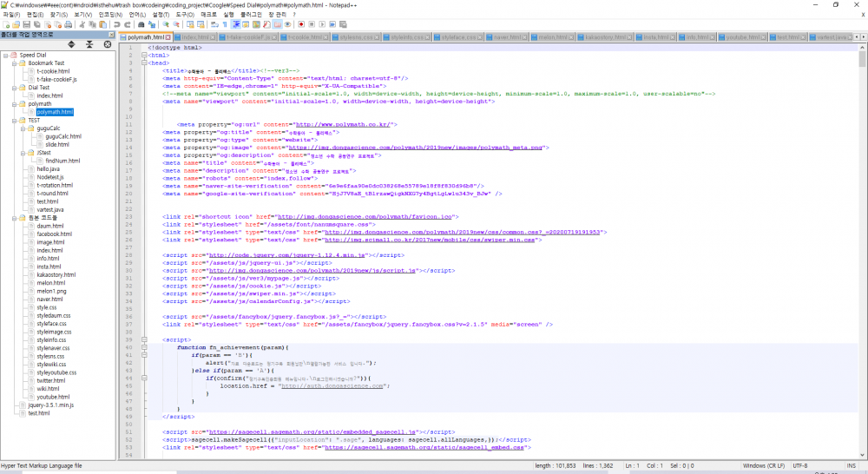
Task: Click the editor vertical scrollbar thumb
Action: (863, 59)
